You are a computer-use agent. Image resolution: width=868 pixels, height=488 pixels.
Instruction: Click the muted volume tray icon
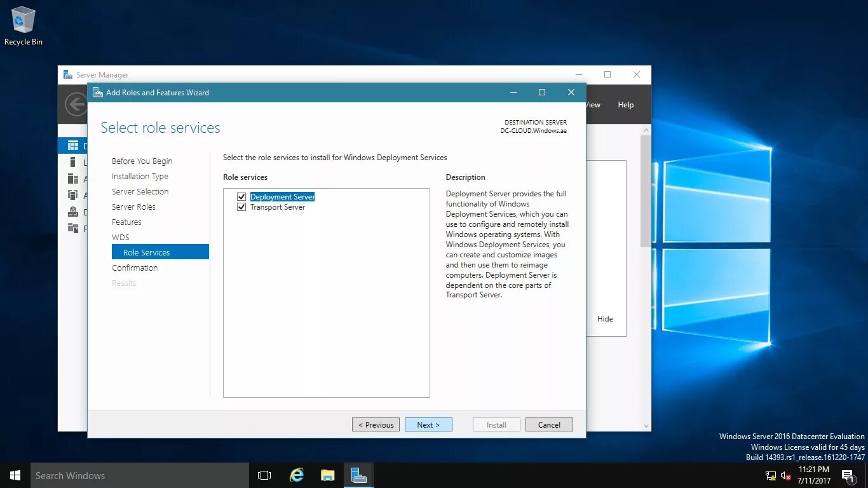(785, 475)
